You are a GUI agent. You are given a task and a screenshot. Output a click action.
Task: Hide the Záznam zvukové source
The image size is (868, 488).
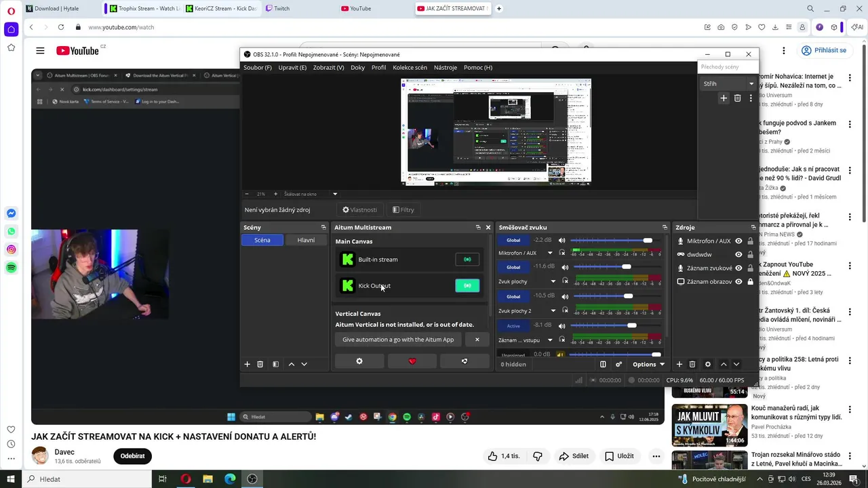tap(738, 268)
